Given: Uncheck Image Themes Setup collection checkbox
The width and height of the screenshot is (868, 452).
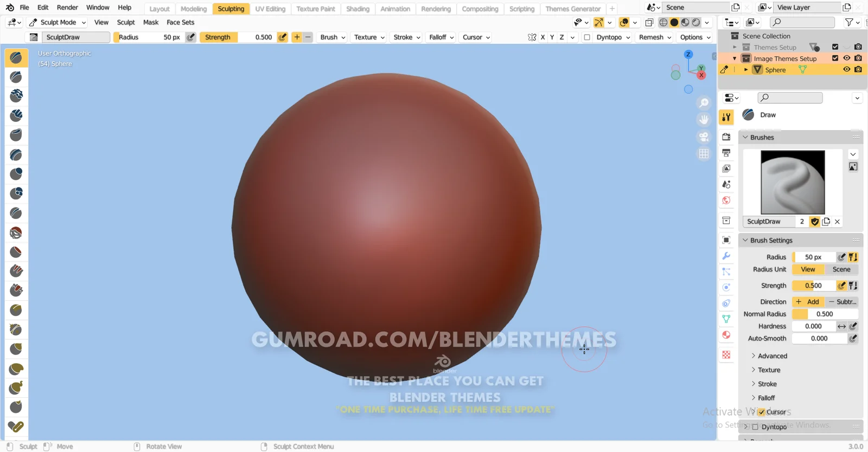Looking at the screenshot, I should point(835,58).
